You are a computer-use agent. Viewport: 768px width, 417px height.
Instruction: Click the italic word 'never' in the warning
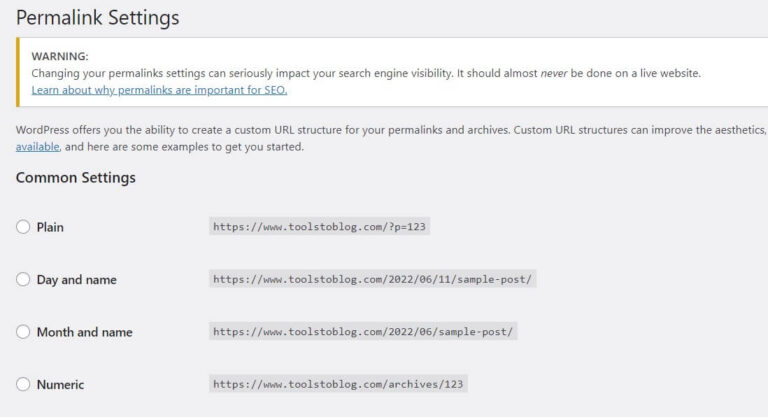[553, 74]
